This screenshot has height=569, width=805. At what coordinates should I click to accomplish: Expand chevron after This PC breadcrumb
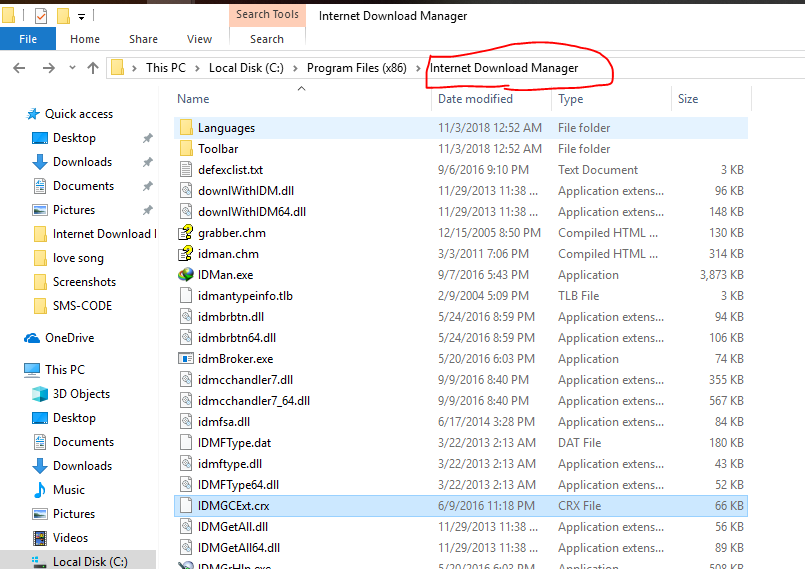coord(197,68)
